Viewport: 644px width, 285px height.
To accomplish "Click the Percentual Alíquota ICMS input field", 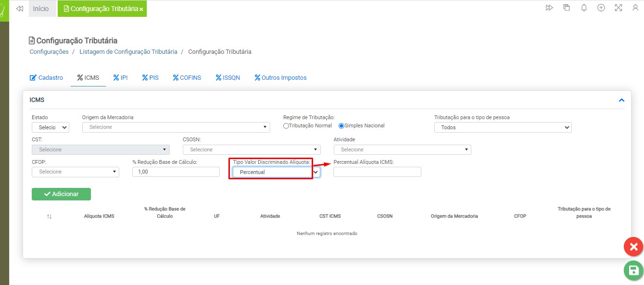I will [x=377, y=172].
